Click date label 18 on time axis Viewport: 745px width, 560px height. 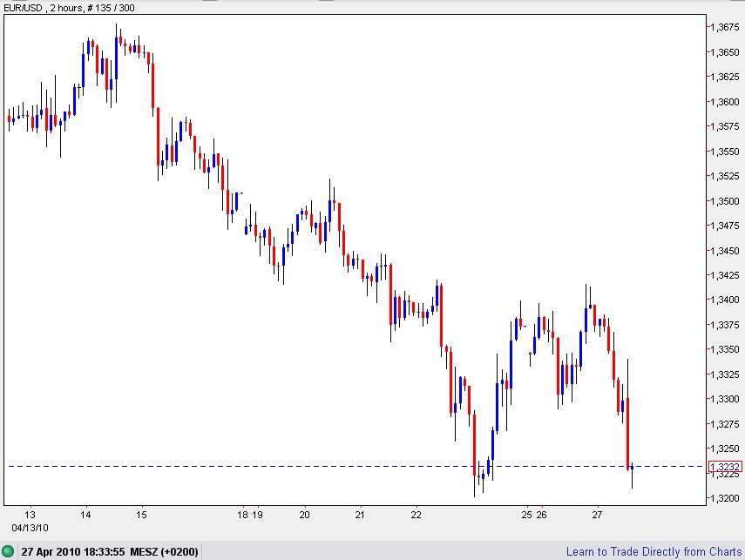tap(243, 515)
